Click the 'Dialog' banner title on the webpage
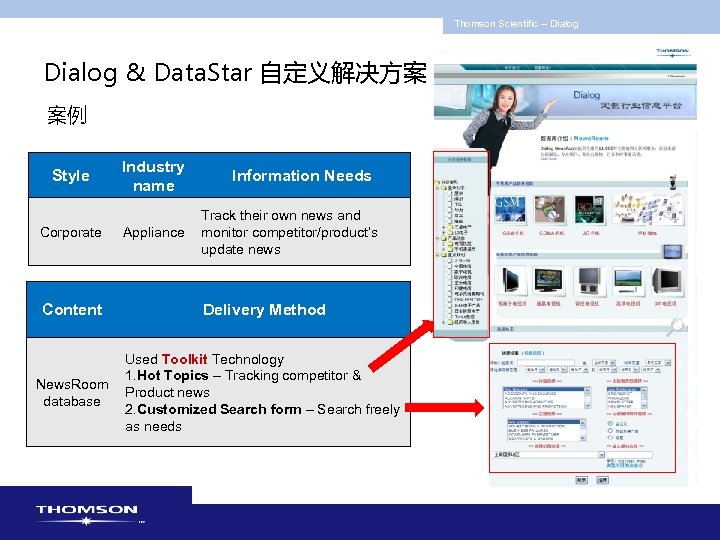Image resolution: width=720 pixels, height=540 pixels. pyautogui.click(x=586, y=95)
